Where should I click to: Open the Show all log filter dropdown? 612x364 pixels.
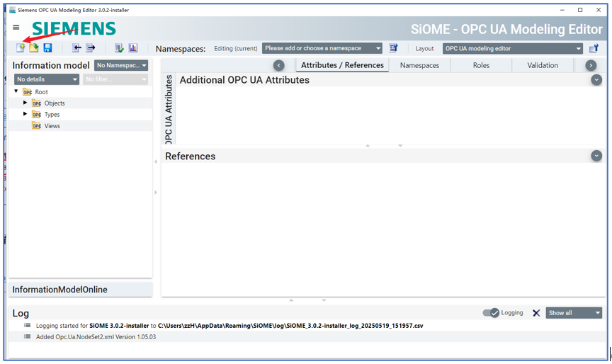[x=574, y=313]
